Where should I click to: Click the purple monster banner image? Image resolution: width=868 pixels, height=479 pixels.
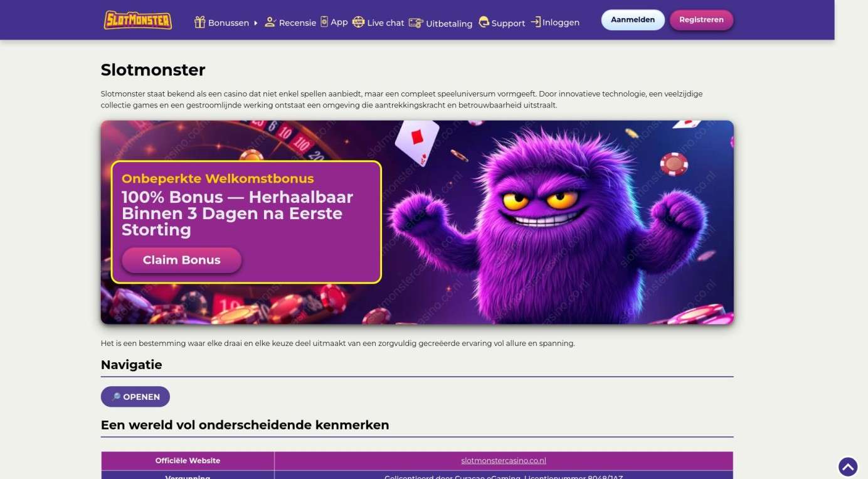coord(417,222)
